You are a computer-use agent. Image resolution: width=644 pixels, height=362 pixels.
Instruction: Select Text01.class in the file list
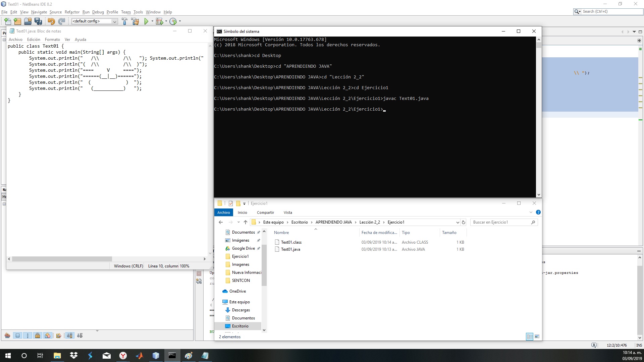click(x=291, y=242)
